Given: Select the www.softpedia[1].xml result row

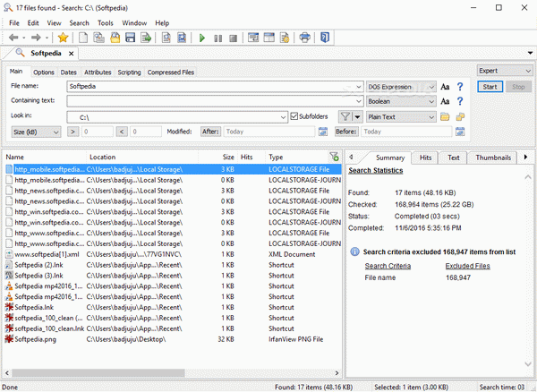Looking at the screenshot, I should pyautogui.click(x=173, y=254).
